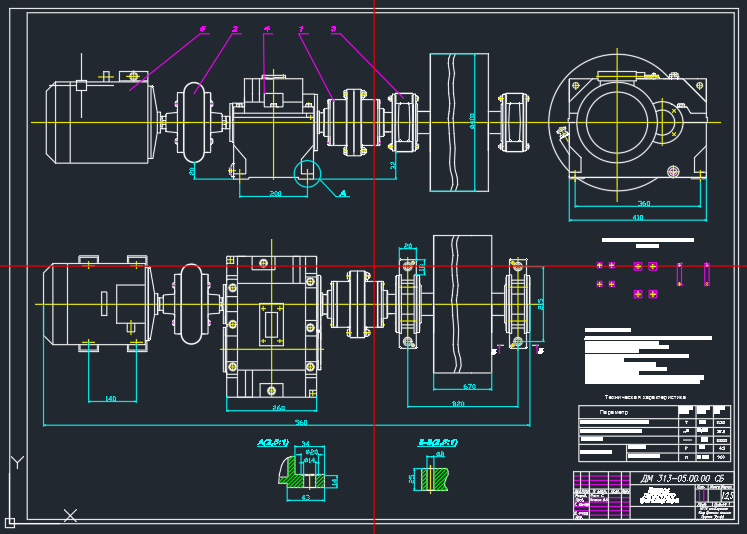The image size is (747, 534).
Task: Click the title block code ДМ 313-05.00.00 СБ
Action: 682,478
